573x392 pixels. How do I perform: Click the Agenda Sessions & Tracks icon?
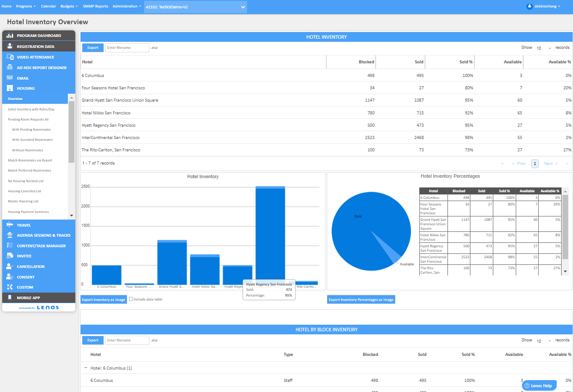click(x=10, y=235)
